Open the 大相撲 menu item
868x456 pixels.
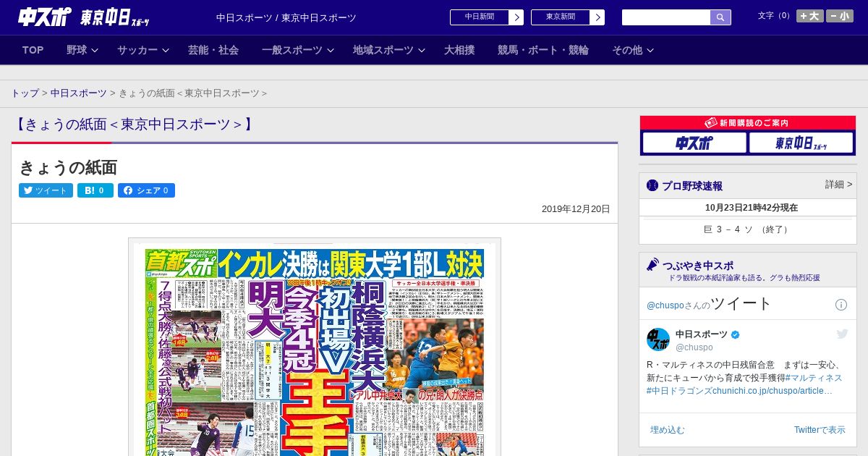(x=459, y=50)
